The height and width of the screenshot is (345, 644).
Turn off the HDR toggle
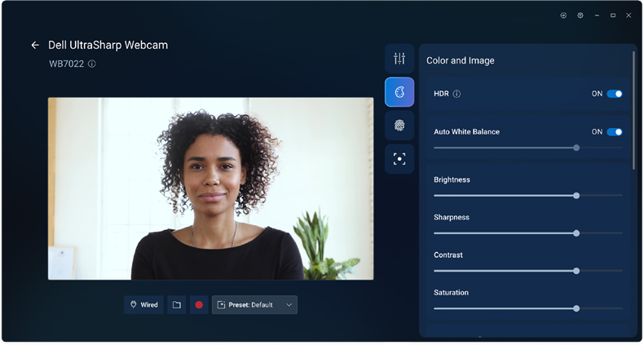615,94
